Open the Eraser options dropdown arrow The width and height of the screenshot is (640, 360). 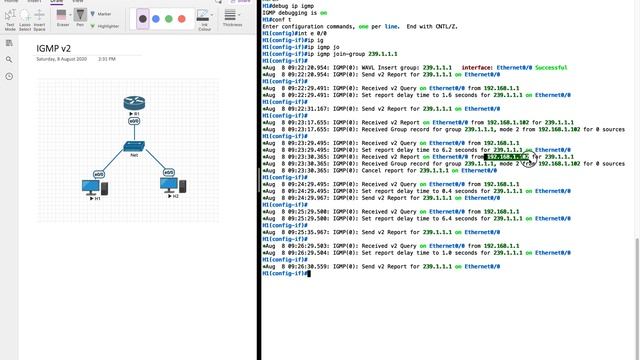click(70, 15)
